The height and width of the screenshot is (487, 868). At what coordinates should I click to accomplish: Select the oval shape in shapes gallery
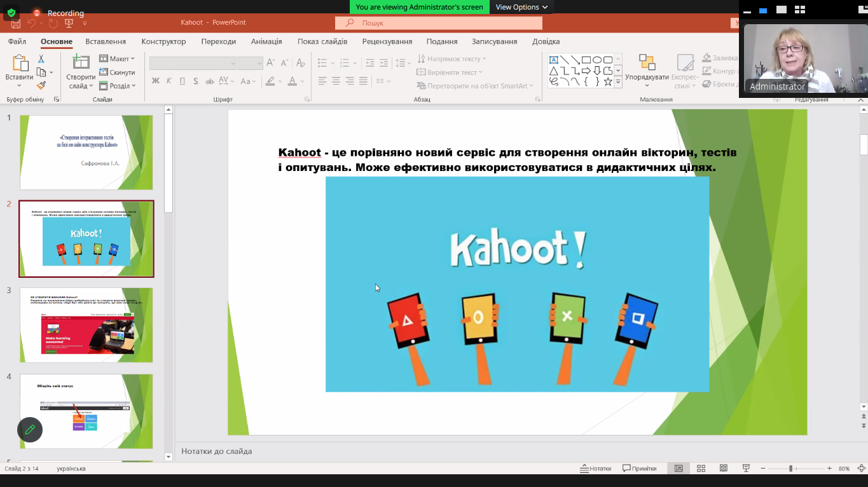[x=597, y=60]
